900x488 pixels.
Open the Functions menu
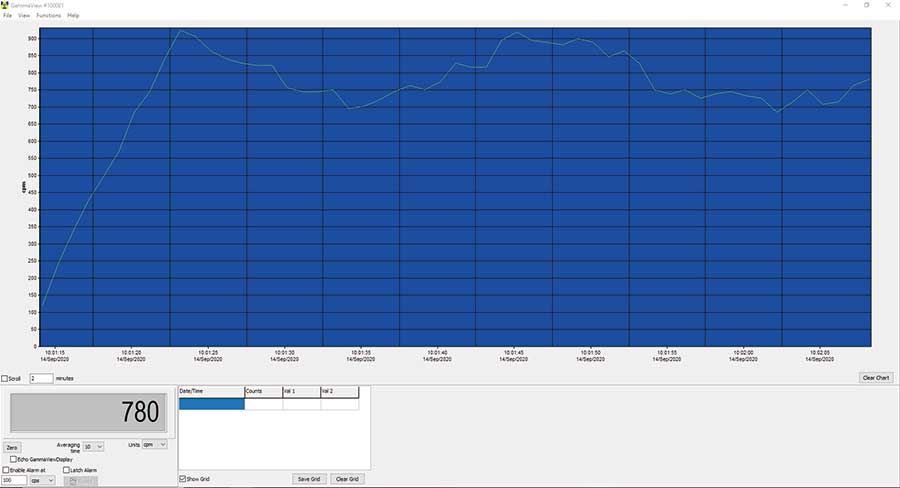(x=48, y=15)
